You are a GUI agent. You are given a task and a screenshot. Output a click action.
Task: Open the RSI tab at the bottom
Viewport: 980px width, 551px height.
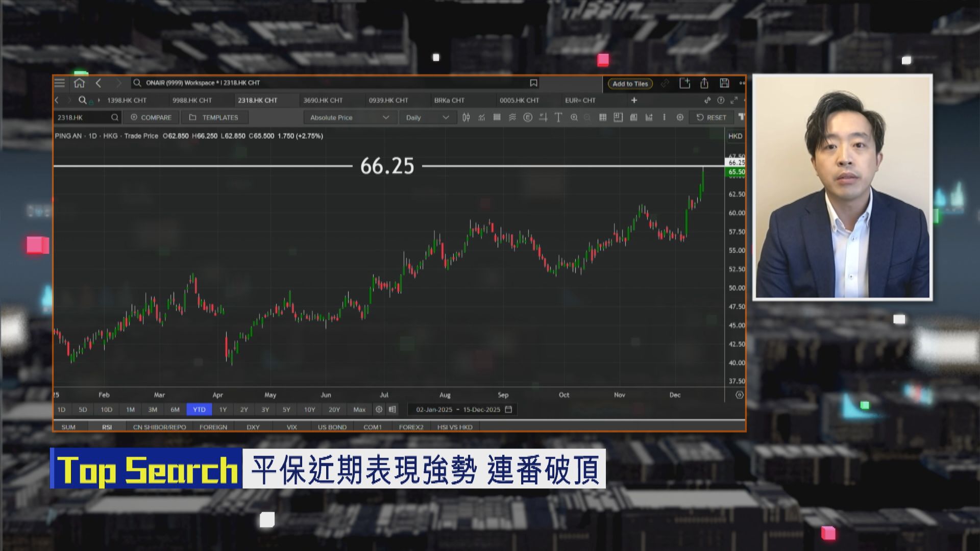click(x=107, y=427)
